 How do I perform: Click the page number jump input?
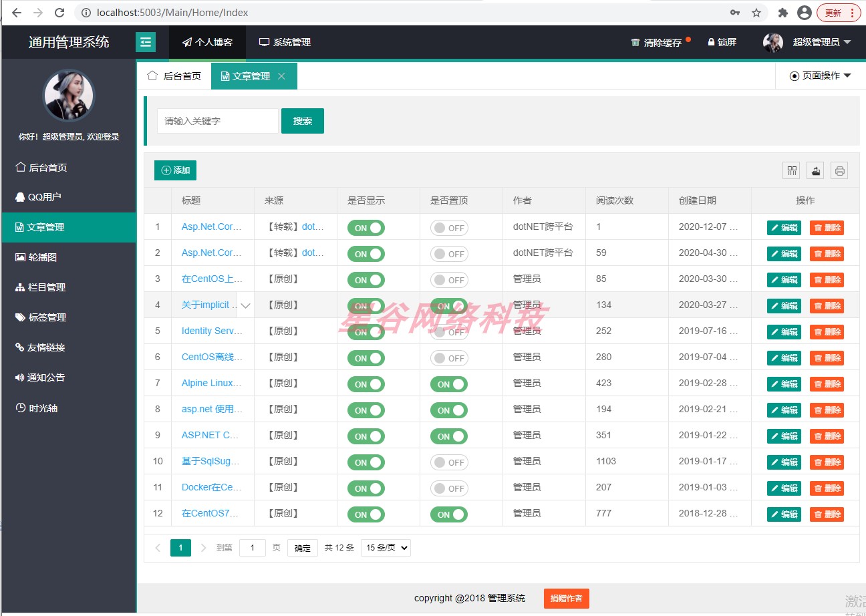click(x=253, y=548)
